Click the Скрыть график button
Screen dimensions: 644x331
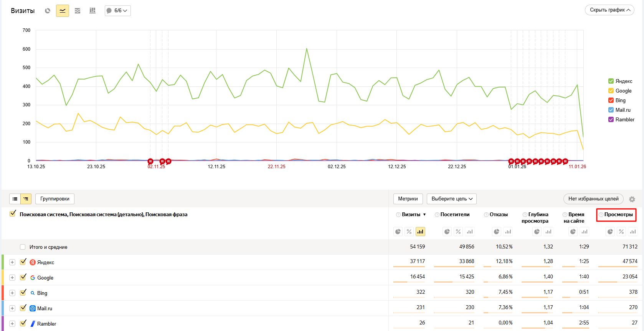(609, 10)
